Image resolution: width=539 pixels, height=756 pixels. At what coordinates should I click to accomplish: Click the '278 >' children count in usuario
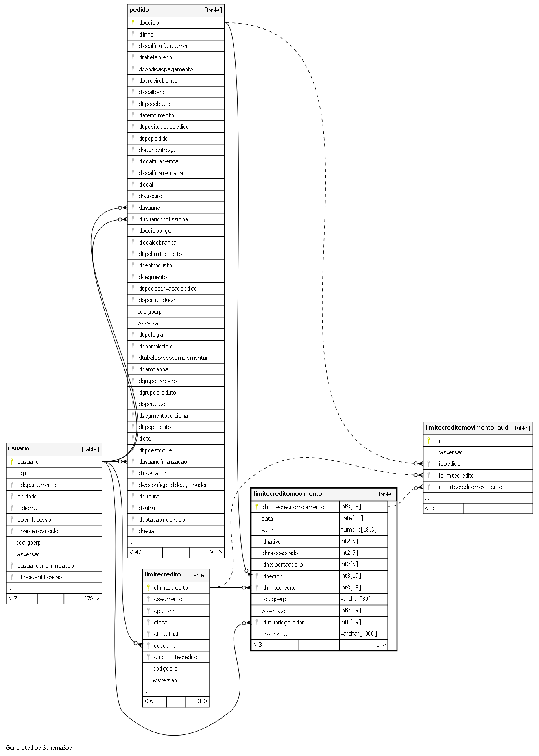click(x=83, y=598)
